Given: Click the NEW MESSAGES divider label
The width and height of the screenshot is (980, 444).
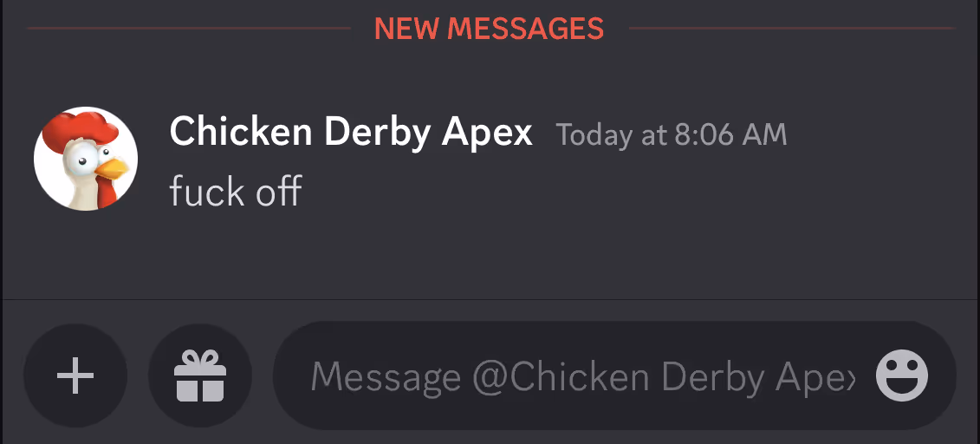Looking at the screenshot, I should click(x=489, y=28).
